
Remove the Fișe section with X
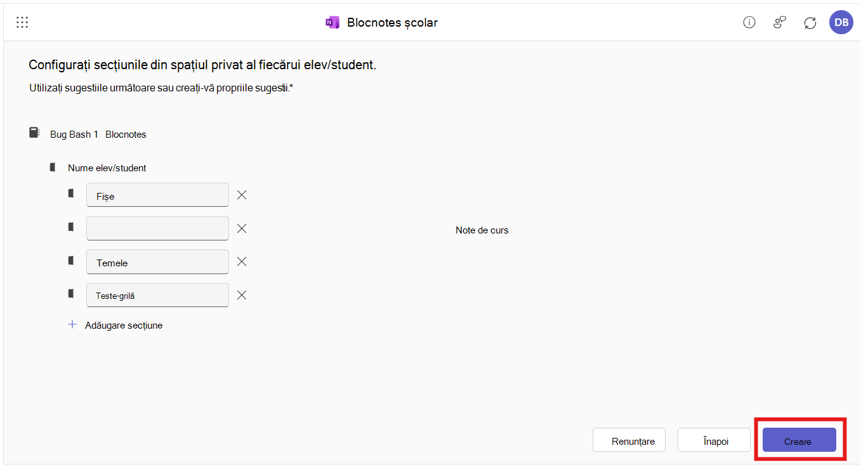tap(242, 195)
